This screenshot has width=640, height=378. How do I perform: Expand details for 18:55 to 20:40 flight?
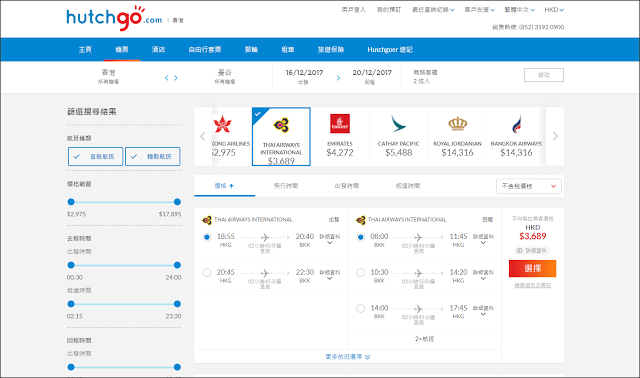coord(329,239)
